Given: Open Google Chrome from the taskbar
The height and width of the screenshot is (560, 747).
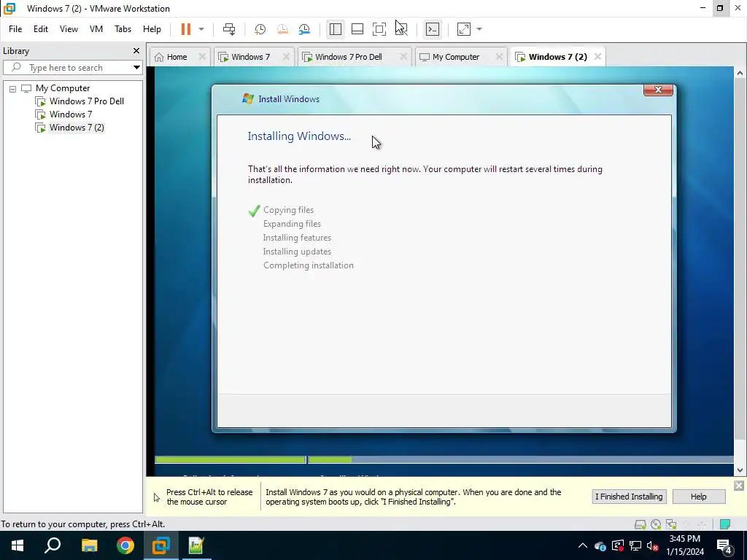Looking at the screenshot, I should coord(125,545).
